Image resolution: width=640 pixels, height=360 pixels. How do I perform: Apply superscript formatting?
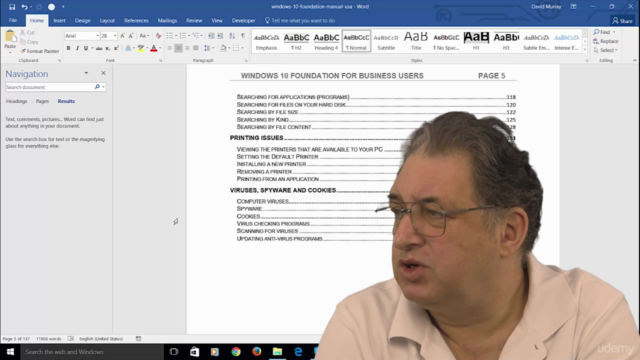[x=116, y=48]
